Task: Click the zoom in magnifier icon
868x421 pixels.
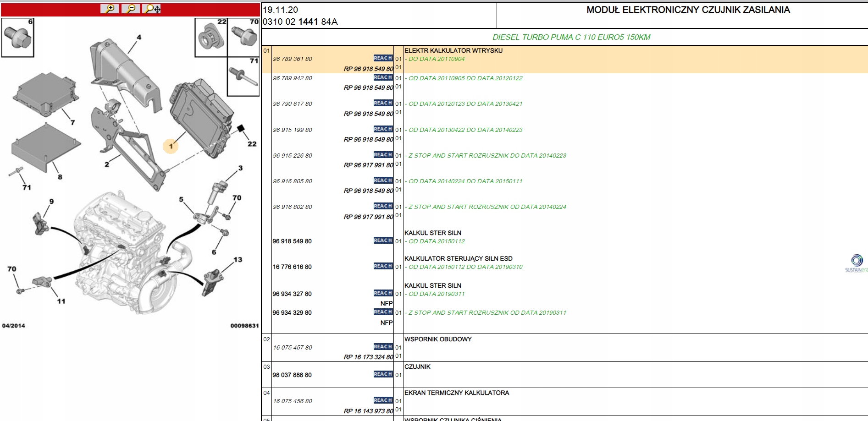Action: (x=110, y=9)
